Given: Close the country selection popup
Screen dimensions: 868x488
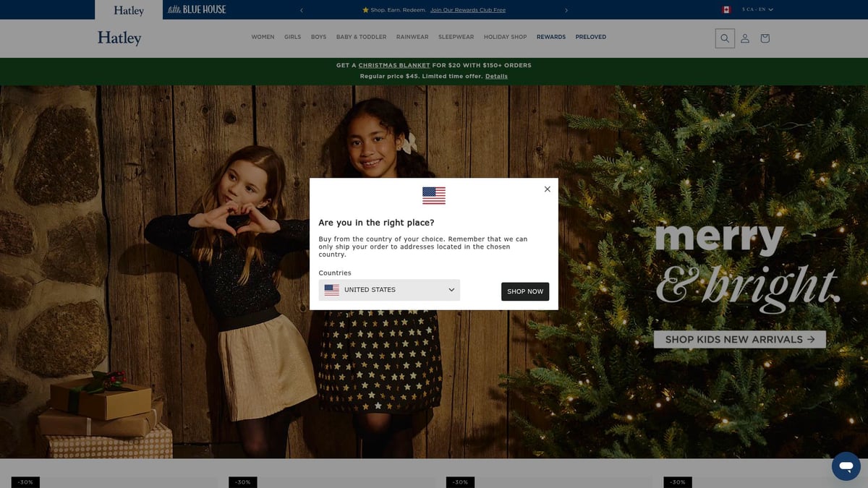Looking at the screenshot, I should (x=547, y=189).
